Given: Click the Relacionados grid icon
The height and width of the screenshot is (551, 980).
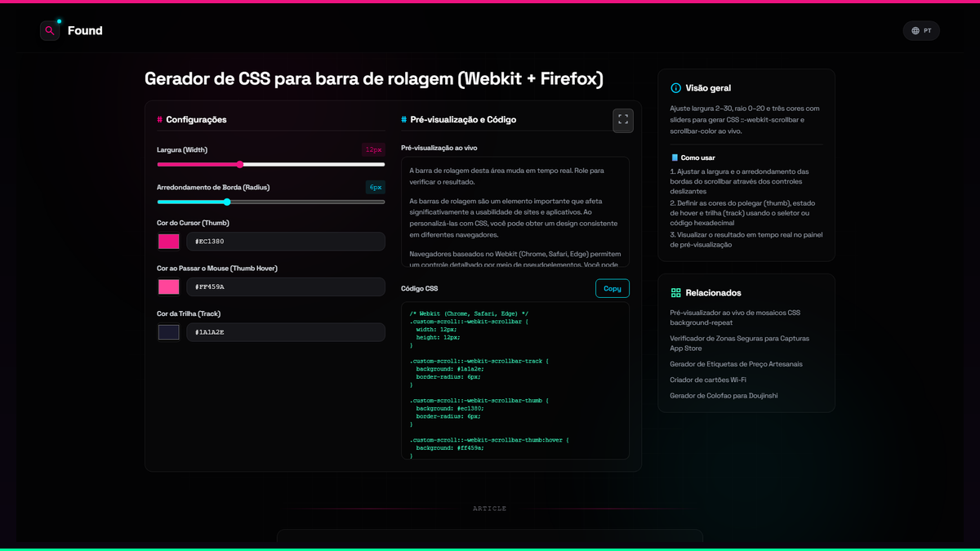Looking at the screenshot, I should (675, 292).
